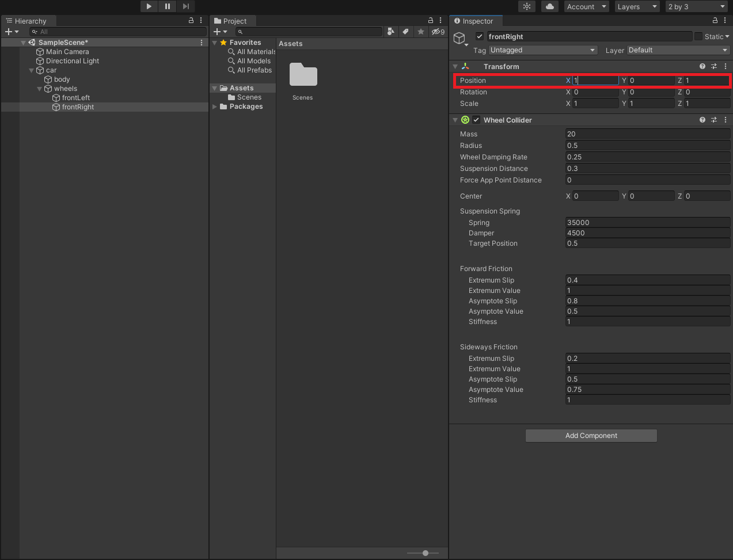Screen dimensions: 733x560
Task: Expand the Packages foldout
Action: click(x=215, y=106)
